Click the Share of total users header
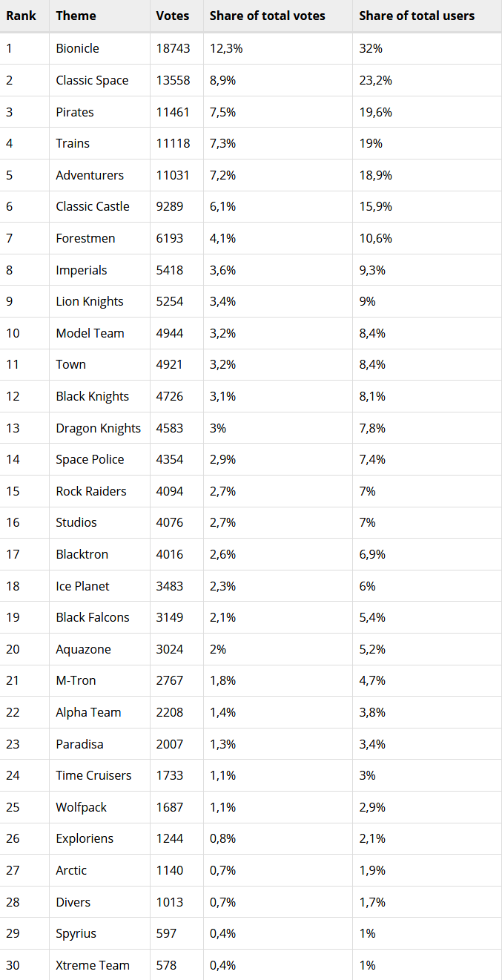502x980 pixels. pos(417,16)
